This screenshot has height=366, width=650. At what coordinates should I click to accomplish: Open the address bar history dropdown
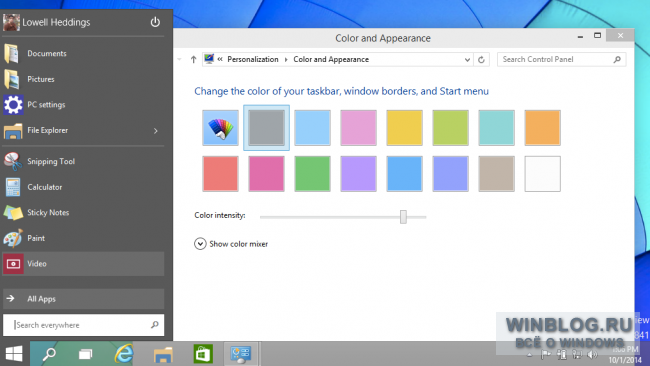click(x=467, y=60)
